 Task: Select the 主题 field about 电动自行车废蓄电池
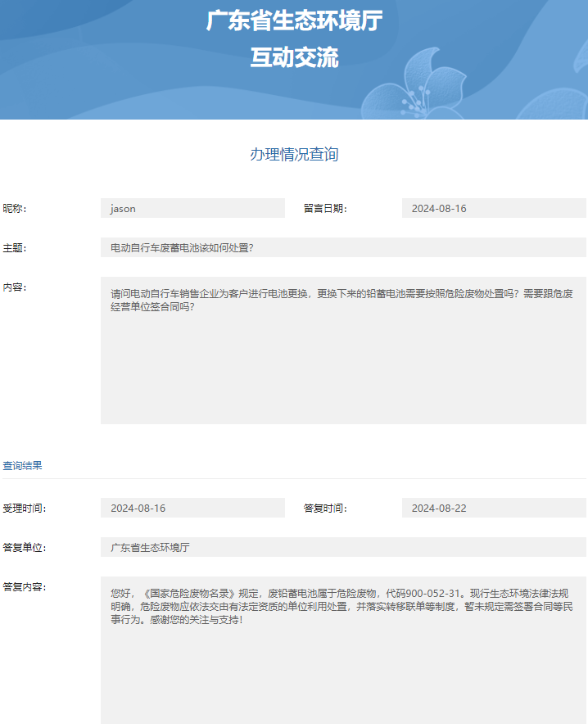pos(343,247)
